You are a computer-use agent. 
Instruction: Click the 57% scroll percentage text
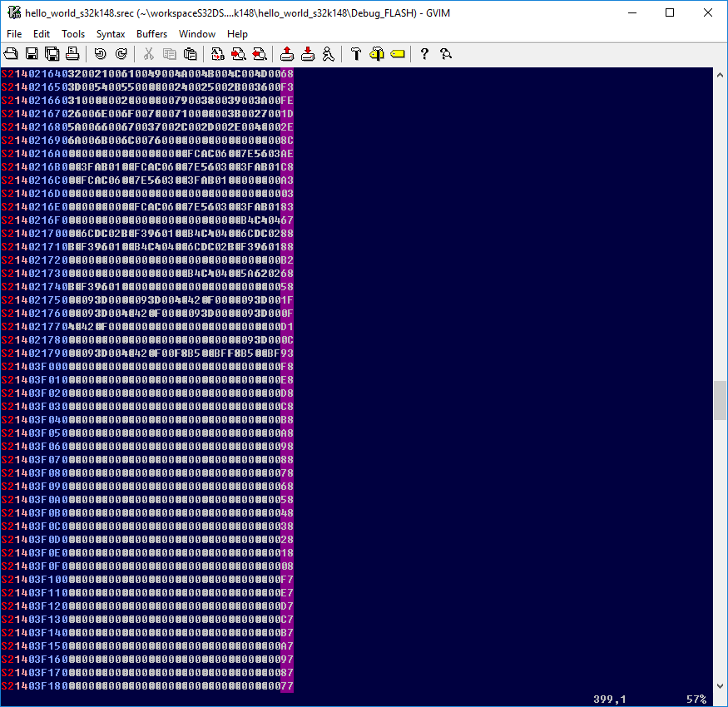696,700
